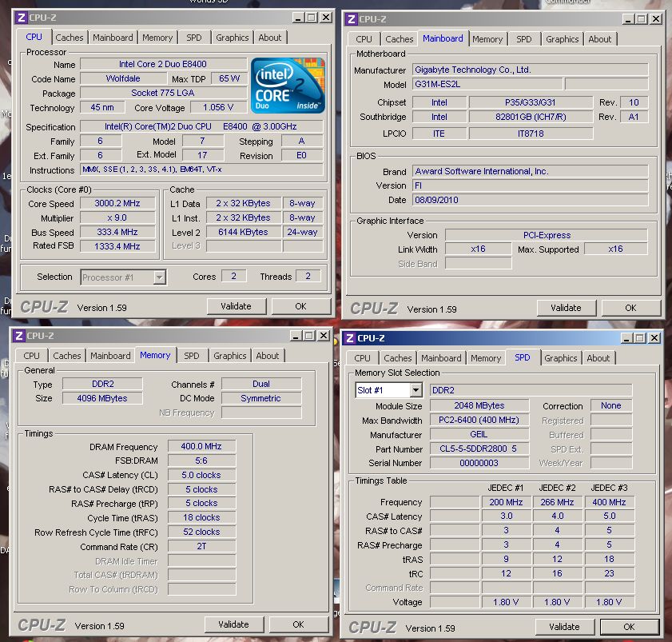Click Validate in the SPD window
Viewport: 672px width, 642px height.
(x=564, y=627)
